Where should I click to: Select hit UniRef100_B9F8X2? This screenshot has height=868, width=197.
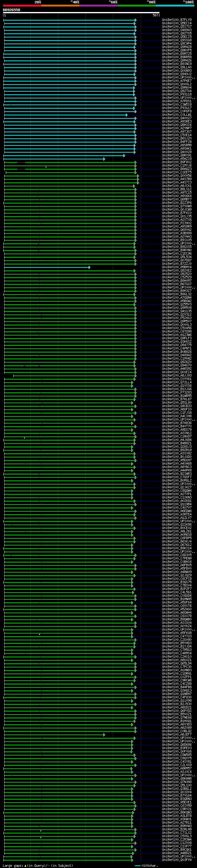[x=177, y=162]
